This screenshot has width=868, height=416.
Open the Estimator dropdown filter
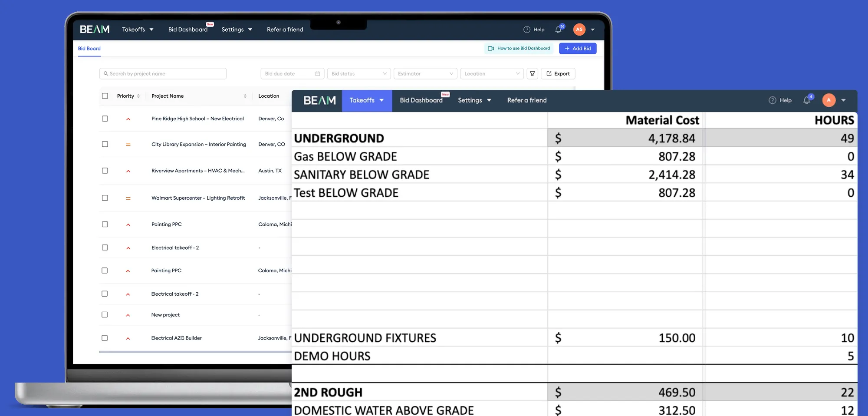tap(425, 73)
